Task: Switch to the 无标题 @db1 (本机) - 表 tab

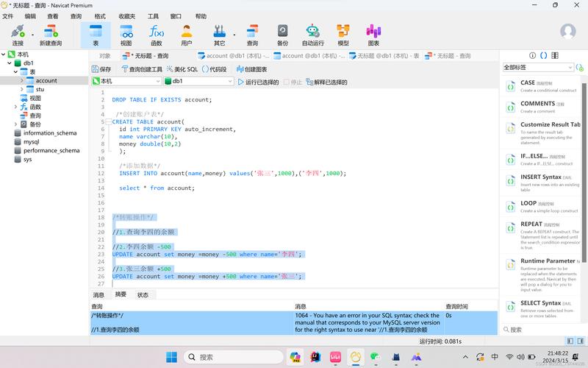Action: click(384, 56)
